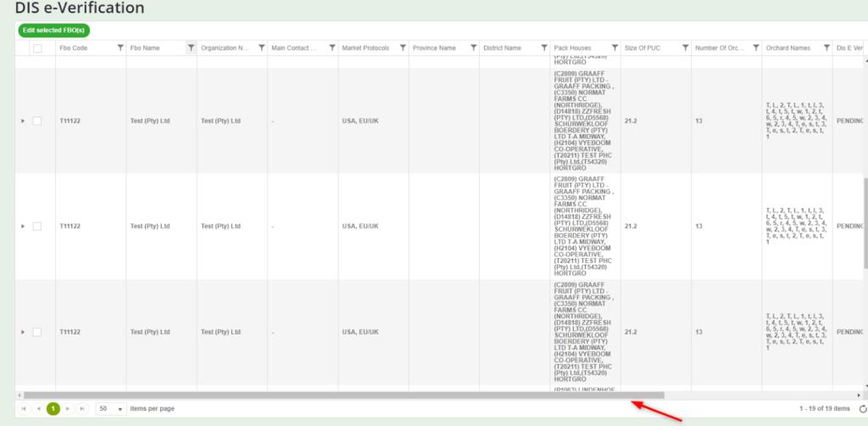Open filter for Size Of PUC
The width and height of the screenshot is (868, 426).
click(685, 48)
